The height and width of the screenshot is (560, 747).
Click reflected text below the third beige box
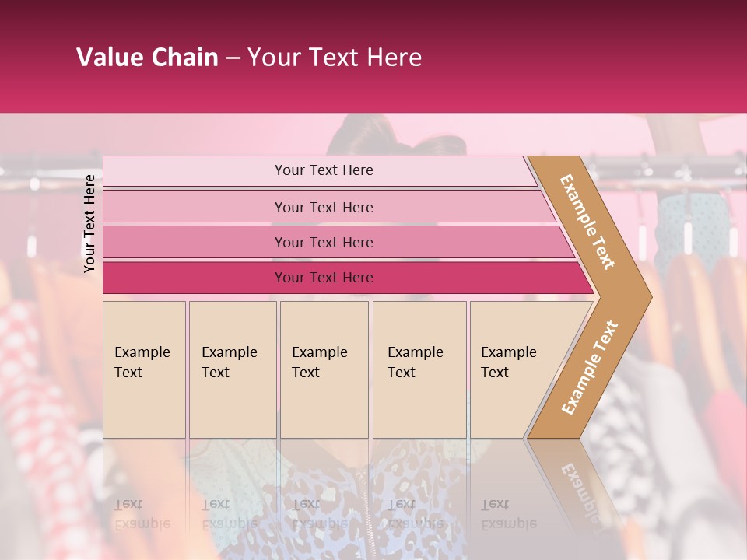point(319,515)
